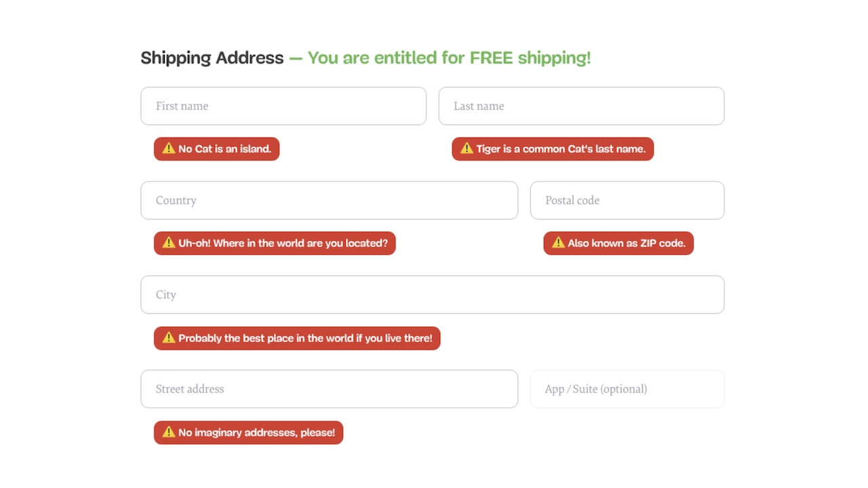Click the Street address field
Viewport: 868px width, 488px height.
(x=329, y=389)
